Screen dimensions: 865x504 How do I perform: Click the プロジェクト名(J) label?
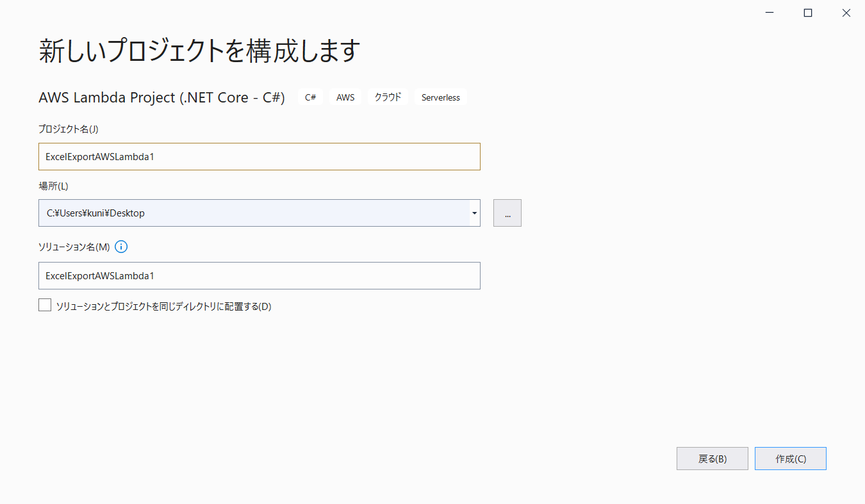[x=69, y=129]
